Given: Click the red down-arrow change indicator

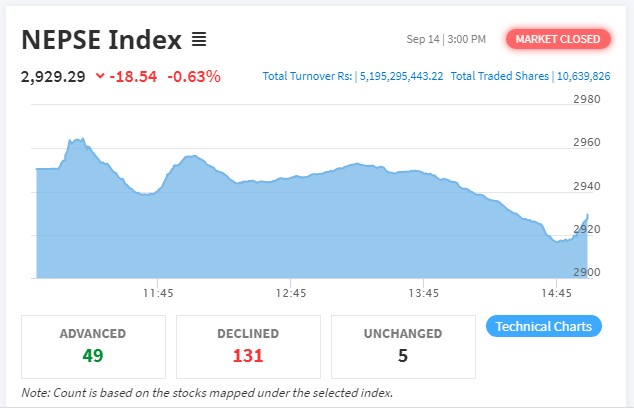Looking at the screenshot, I should click(x=100, y=76).
